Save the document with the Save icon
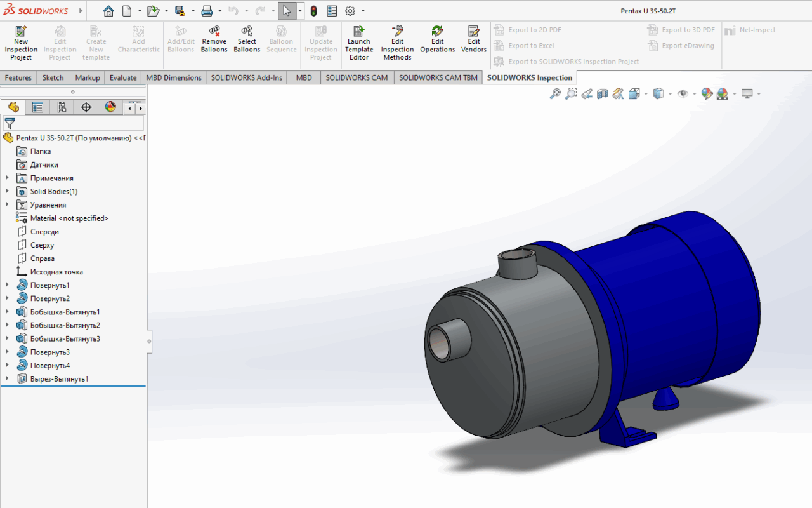812x508 pixels. tap(180, 11)
